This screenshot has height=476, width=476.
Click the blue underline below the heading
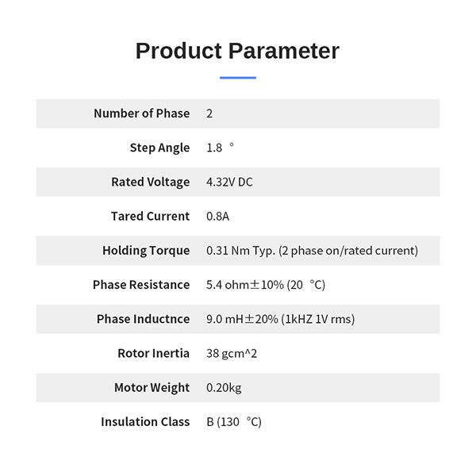[237, 78]
